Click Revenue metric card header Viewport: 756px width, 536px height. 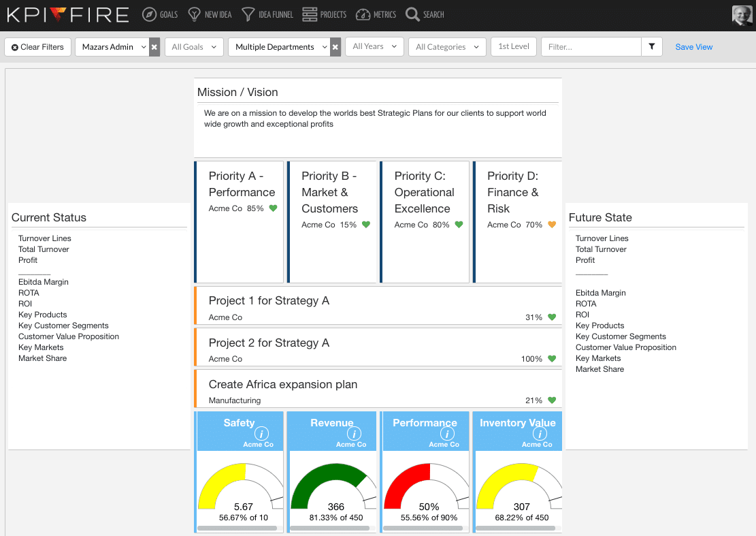(x=333, y=431)
